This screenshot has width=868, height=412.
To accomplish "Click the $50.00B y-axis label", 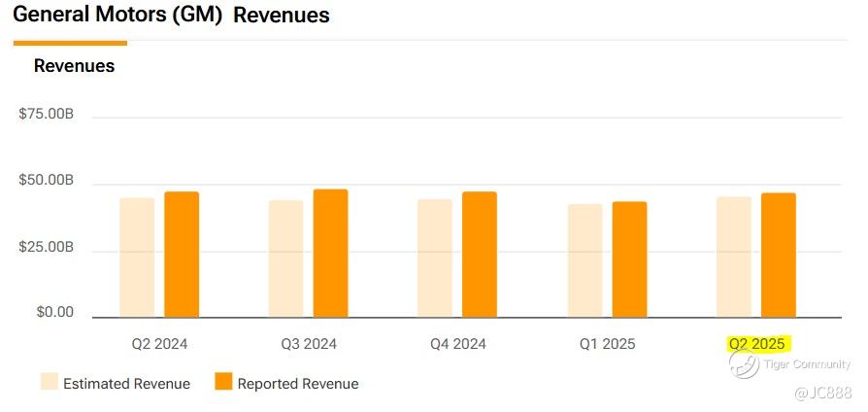I will coord(46,180).
